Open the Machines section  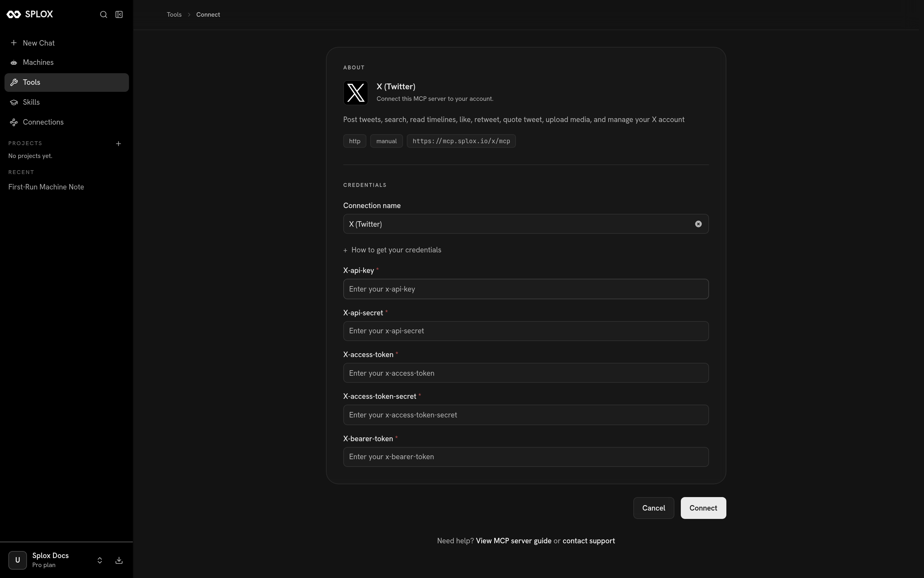tap(67, 62)
